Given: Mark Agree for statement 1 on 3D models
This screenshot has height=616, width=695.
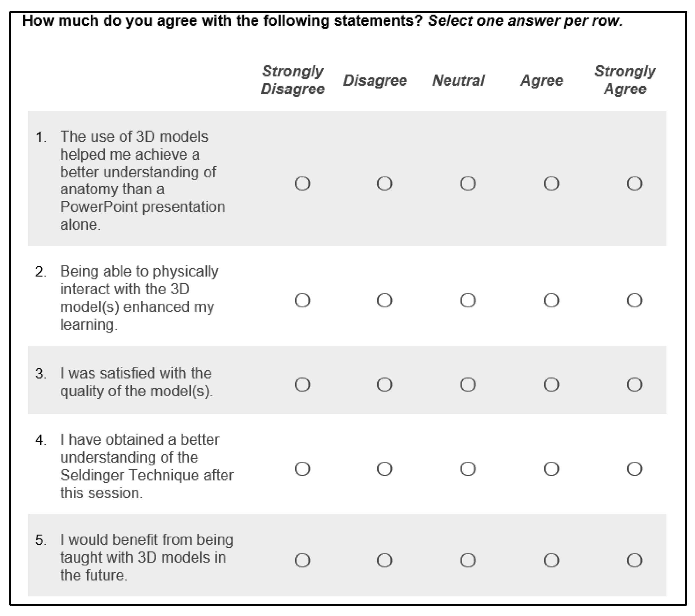Looking at the screenshot, I should pyautogui.click(x=551, y=183).
